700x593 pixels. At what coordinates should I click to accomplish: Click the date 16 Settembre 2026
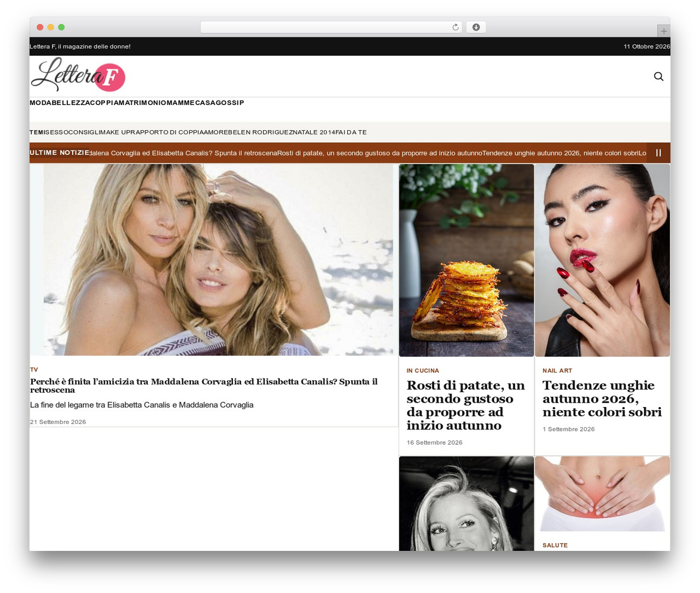pyautogui.click(x=434, y=443)
